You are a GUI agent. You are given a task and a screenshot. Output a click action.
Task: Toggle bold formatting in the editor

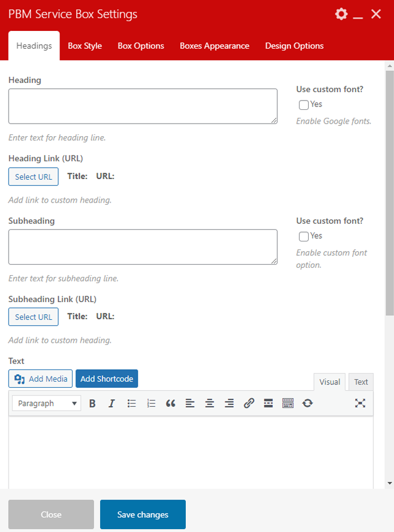tap(93, 403)
